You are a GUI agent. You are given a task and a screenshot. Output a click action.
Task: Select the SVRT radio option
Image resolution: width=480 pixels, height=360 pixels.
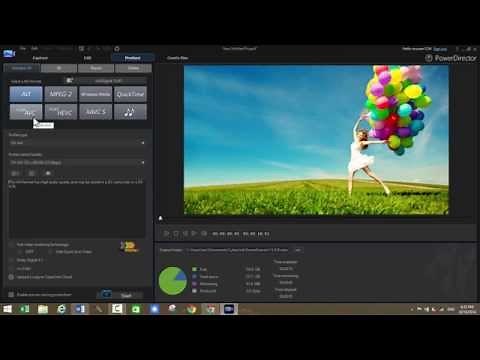click(20, 252)
